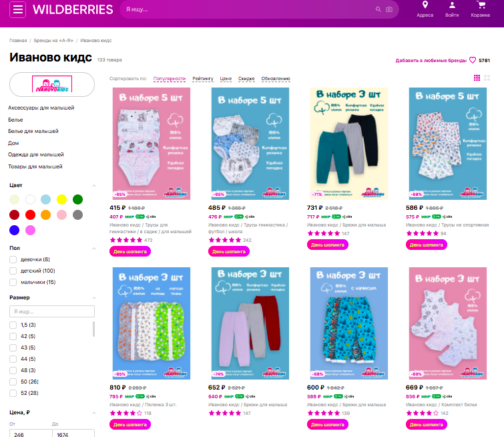Image resolution: width=504 pixels, height=437 pixels.
Task: Open the hamburger menu in the header
Action: pyautogui.click(x=17, y=9)
